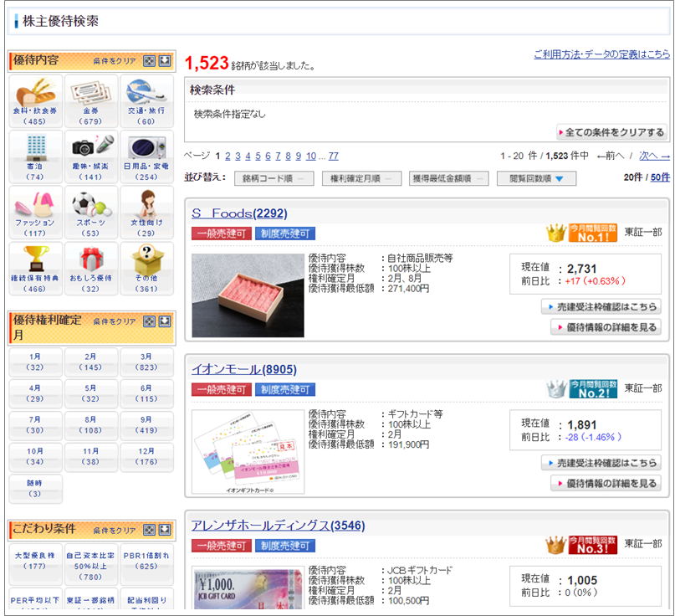
Task: Select the 金券 voucher category icon
Action: [x=91, y=100]
